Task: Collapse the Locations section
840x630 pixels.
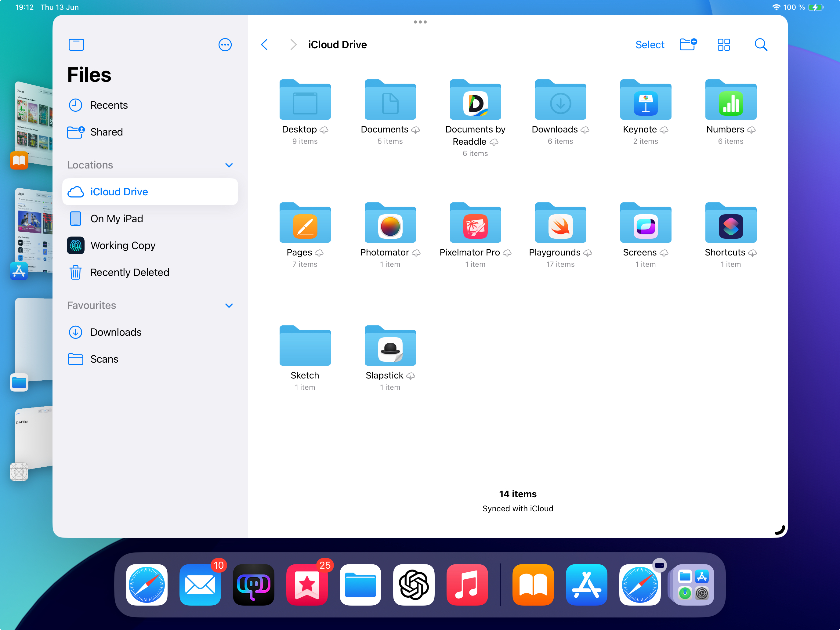Action: pyautogui.click(x=229, y=165)
